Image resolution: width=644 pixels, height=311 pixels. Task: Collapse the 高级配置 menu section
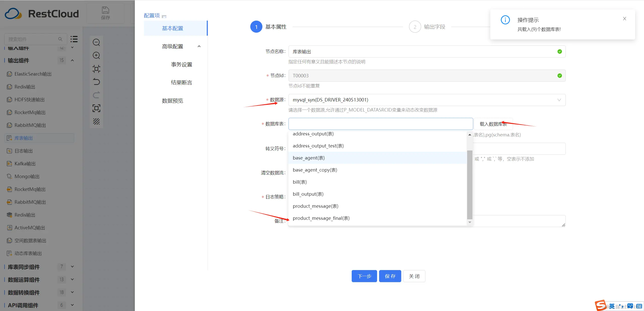click(x=199, y=46)
